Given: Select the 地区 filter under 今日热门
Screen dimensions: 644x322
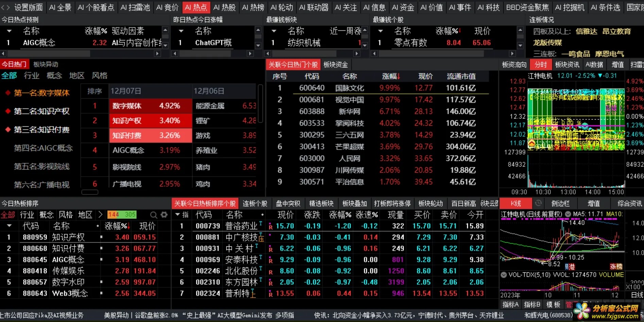Looking at the screenshot, I should click(77, 76).
